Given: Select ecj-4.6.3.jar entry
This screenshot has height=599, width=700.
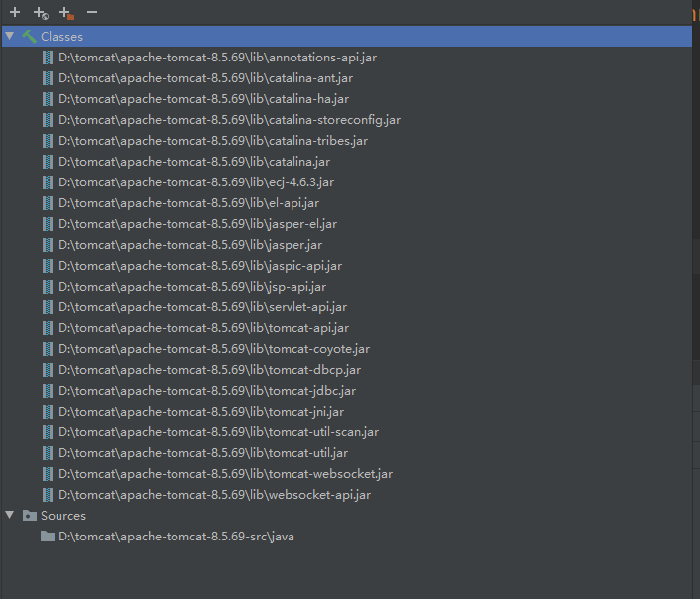Looking at the screenshot, I should (196, 182).
